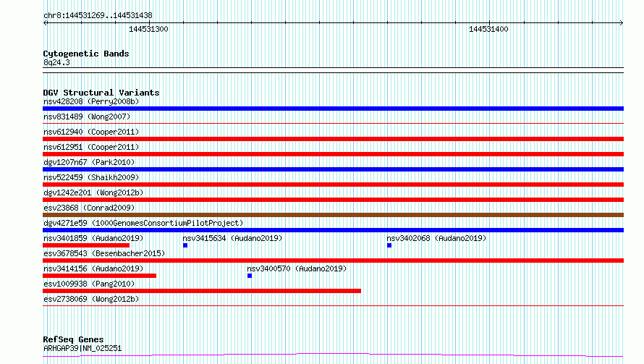Image resolution: width=644 pixels, height=364 pixels.
Task: Click the 144531400 ruler position label
Action: (488, 29)
